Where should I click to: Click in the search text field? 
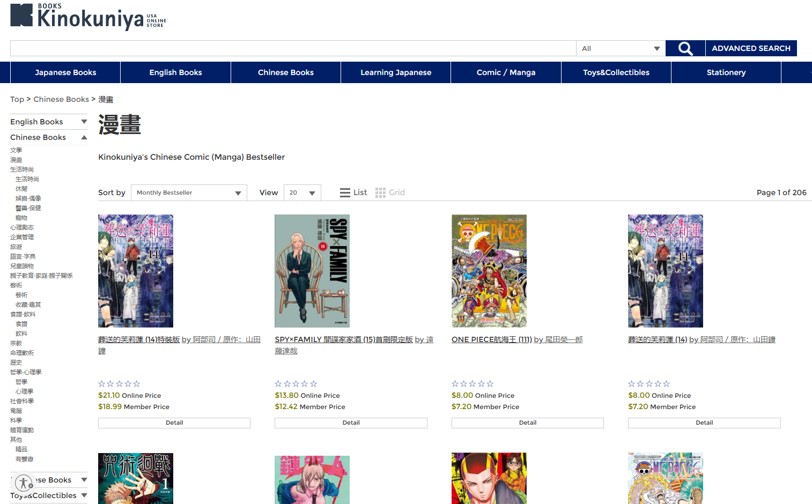293,48
